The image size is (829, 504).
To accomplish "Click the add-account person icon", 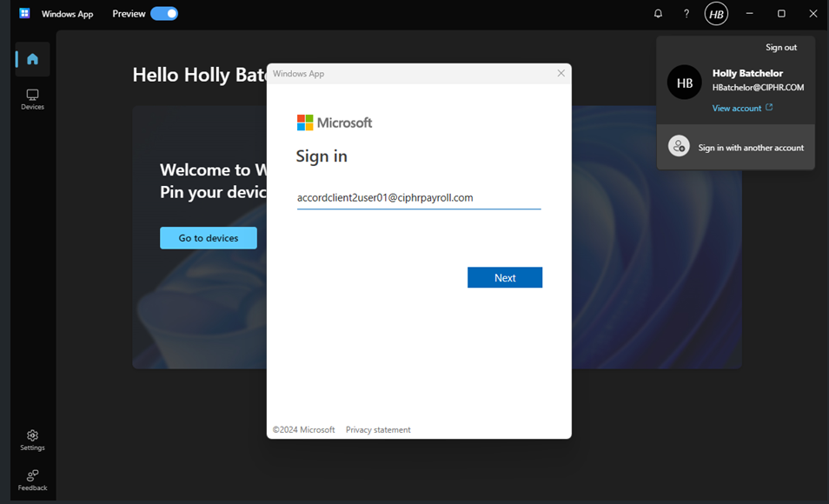I will click(679, 146).
